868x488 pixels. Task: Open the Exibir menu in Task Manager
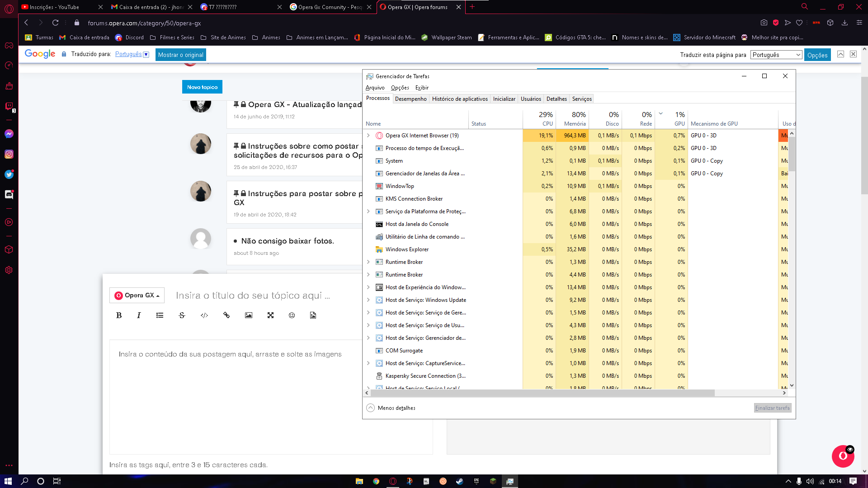421,88
